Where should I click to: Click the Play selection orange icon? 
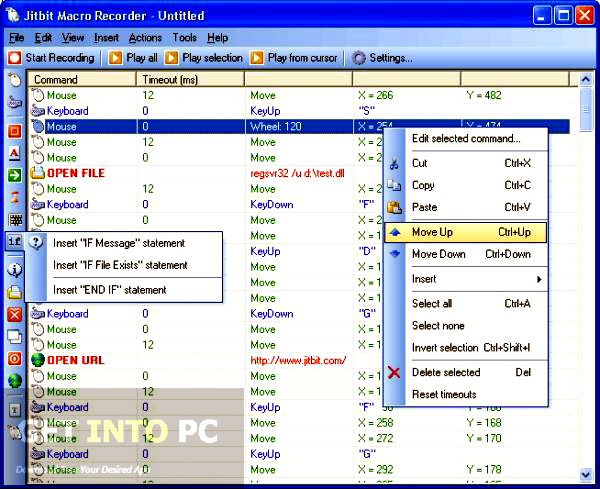[x=171, y=58]
